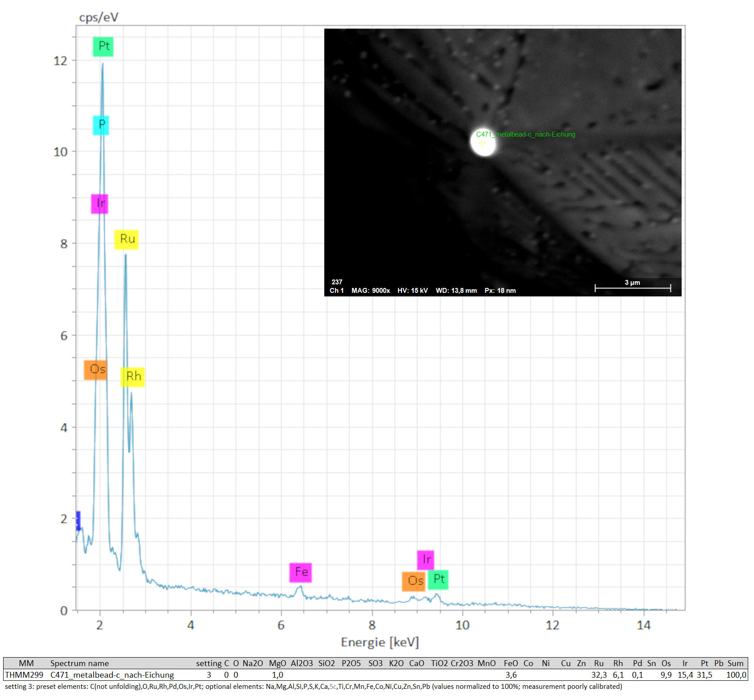This screenshot has width=754, height=700.
Task: Click the Energie [keV] axis title
Action: tap(380, 642)
